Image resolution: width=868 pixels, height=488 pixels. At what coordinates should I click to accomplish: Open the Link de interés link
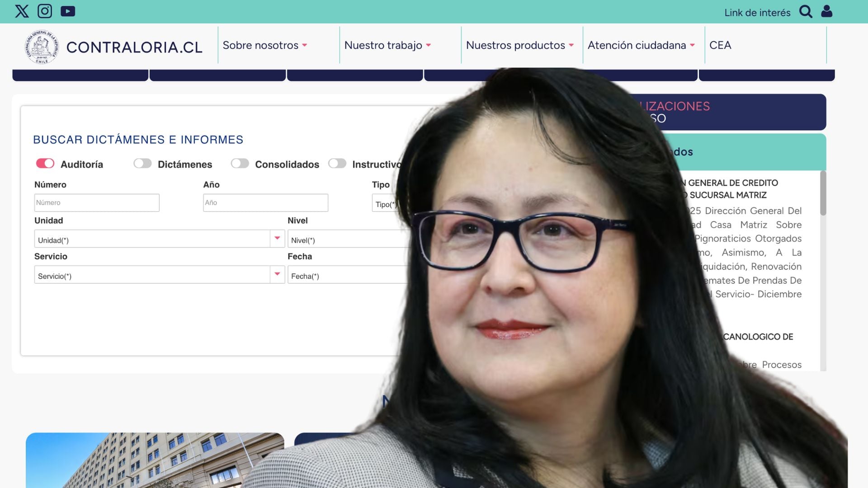click(x=757, y=12)
